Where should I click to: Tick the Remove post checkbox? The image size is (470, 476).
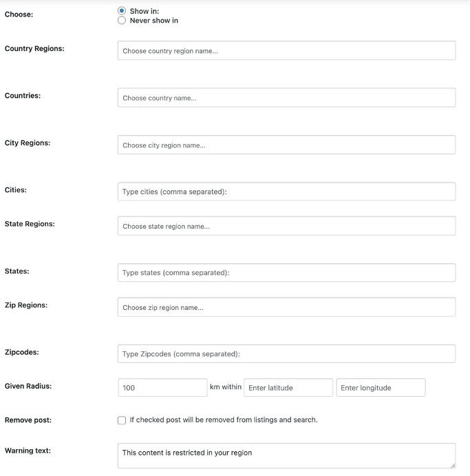coord(122,420)
